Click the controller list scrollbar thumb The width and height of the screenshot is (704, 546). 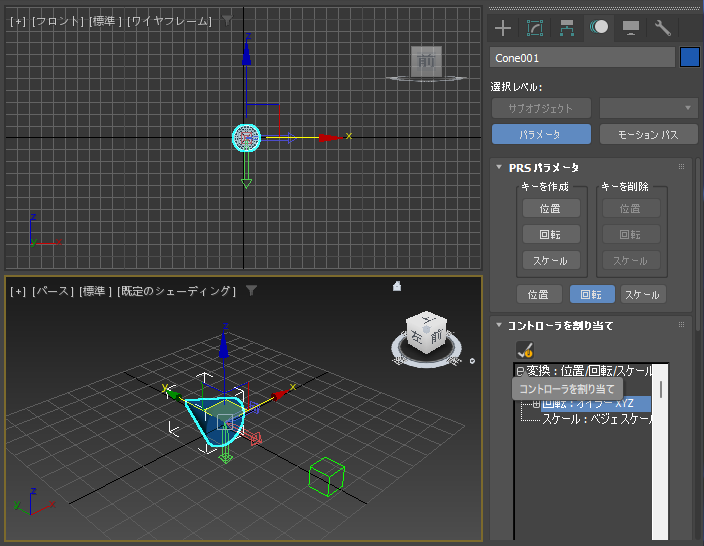(660, 389)
